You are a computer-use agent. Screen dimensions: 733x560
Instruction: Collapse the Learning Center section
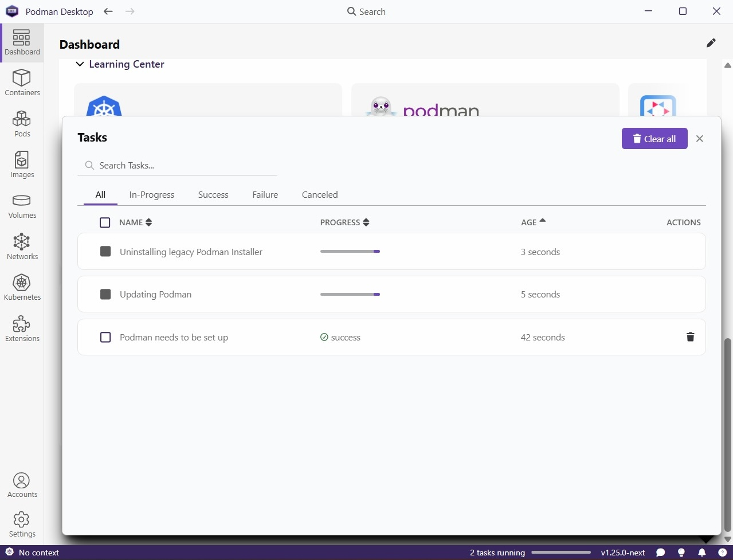click(80, 64)
